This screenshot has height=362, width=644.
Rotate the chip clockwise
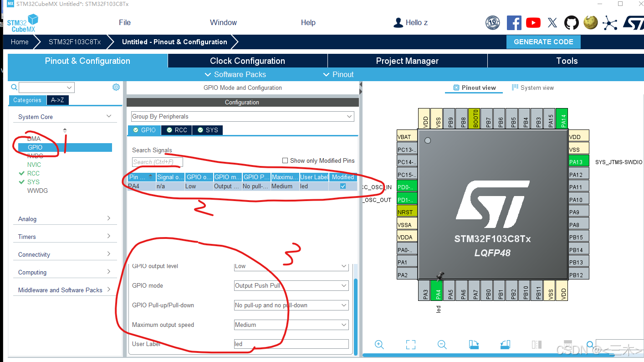pyautogui.click(x=473, y=345)
